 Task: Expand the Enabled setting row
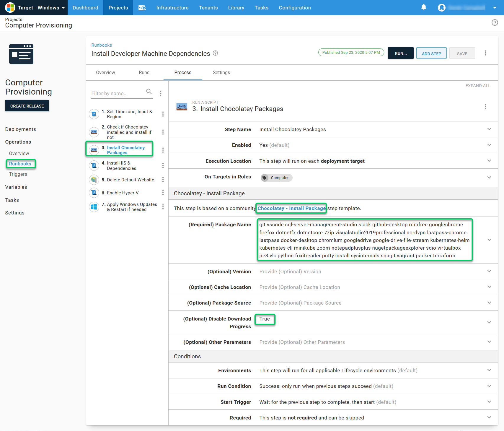[x=489, y=145]
